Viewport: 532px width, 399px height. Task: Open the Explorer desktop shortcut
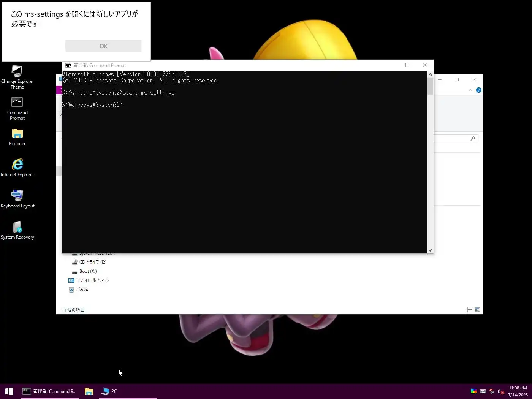coord(17,137)
